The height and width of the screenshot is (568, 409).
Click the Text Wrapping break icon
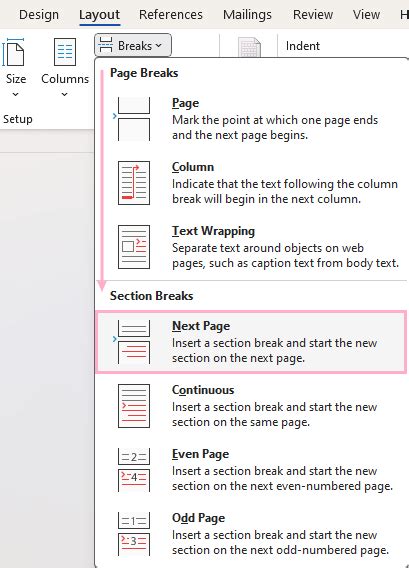click(x=134, y=247)
